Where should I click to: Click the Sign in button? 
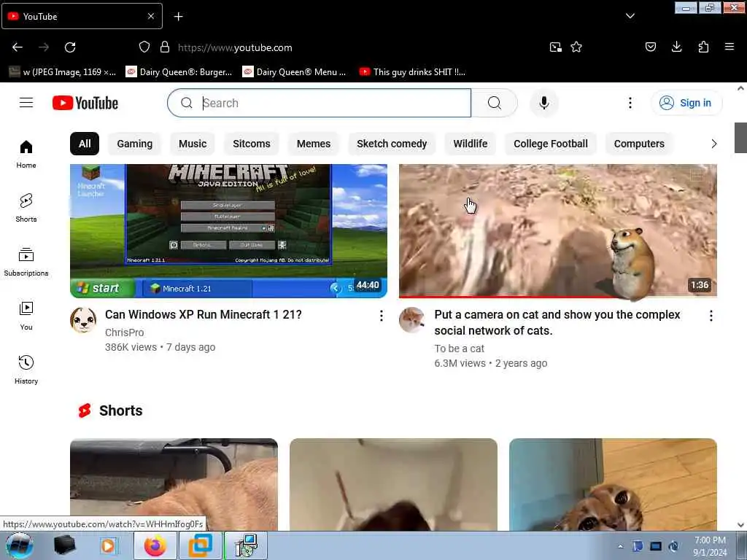pyautogui.click(x=686, y=103)
